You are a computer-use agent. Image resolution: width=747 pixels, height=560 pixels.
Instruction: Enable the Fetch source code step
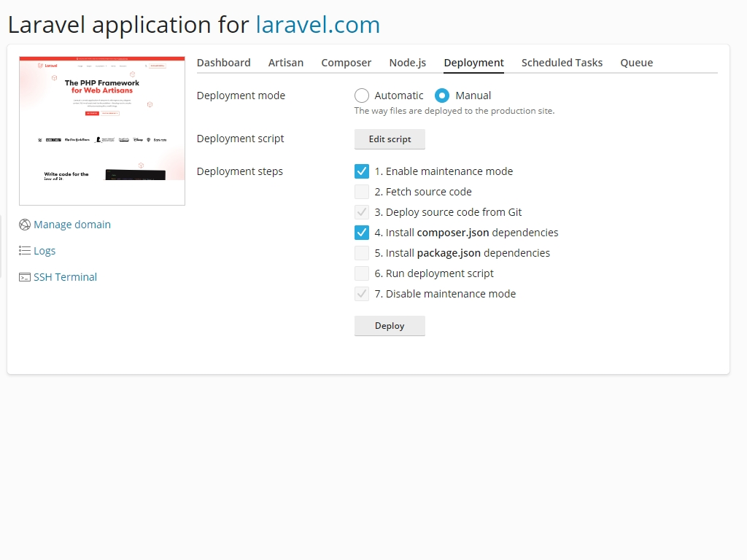[x=362, y=191]
